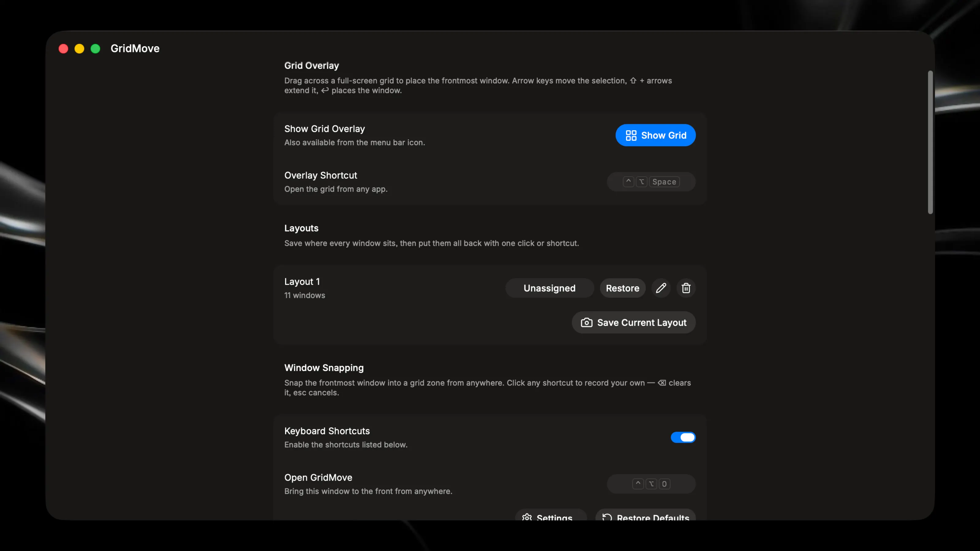Click the Keyboard Shortcuts label
This screenshot has width=980, height=551.
pos(327,431)
